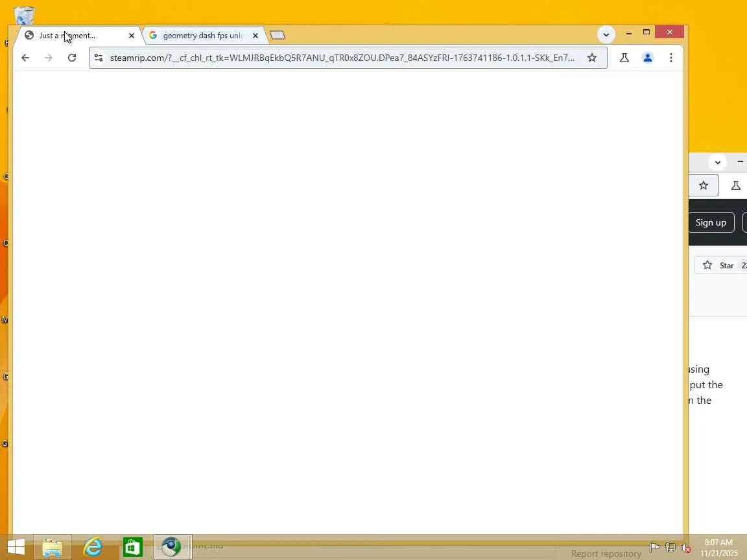Open the Chrome three-dot menu
The height and width of the screenshot is (560, 747).
point(670,58)
